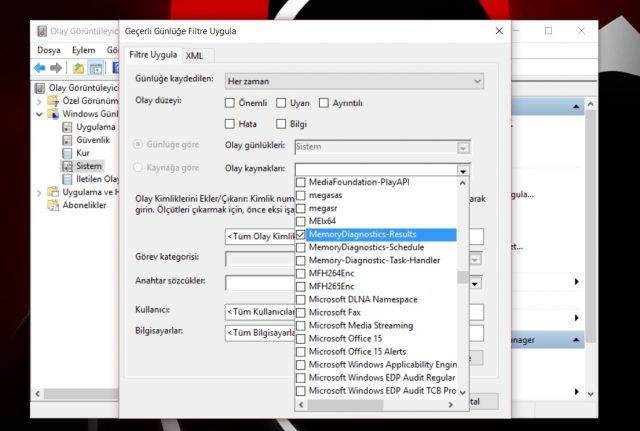
Task: Check the Microsoft Fax source checkbox
Action: tap(301, 313)
